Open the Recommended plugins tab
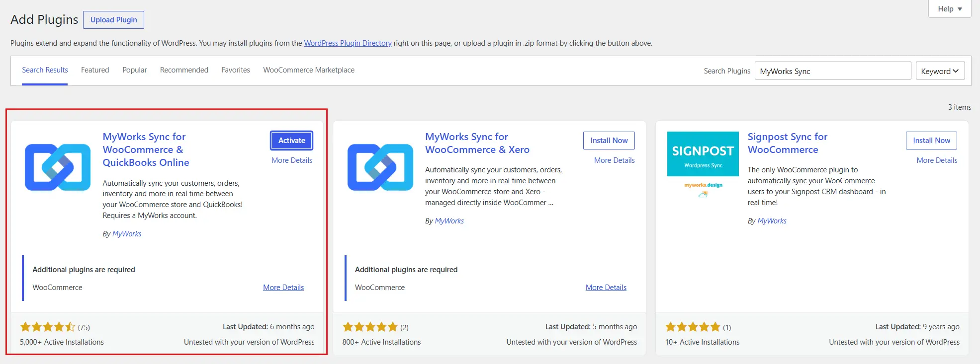Viewport: 980px width, 364px height. point(184,70)
